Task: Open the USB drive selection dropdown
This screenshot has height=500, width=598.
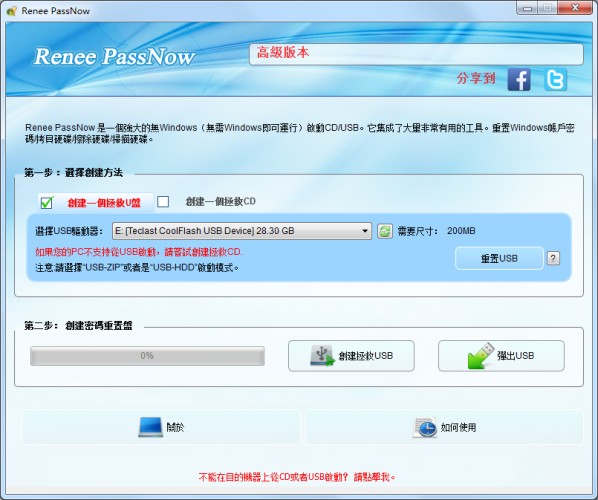Action: point(242,231)
